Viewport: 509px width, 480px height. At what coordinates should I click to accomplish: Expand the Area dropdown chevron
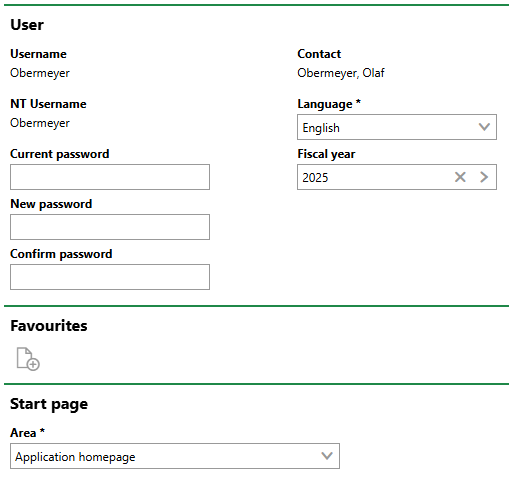327,456
